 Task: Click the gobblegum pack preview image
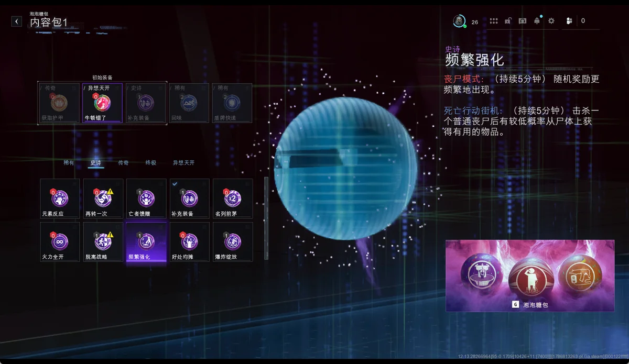pyautogui.click(x=530, y=276)
